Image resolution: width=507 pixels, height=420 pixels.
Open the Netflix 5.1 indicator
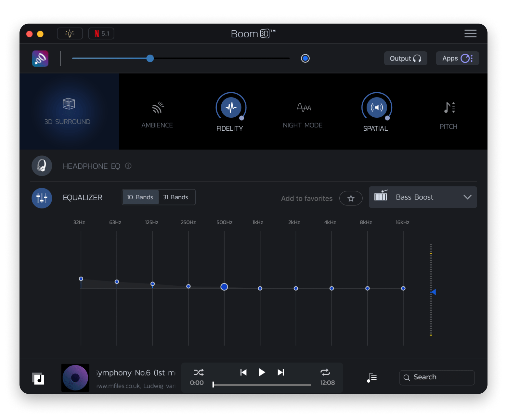pyautogui.click(x=101, y=33)
